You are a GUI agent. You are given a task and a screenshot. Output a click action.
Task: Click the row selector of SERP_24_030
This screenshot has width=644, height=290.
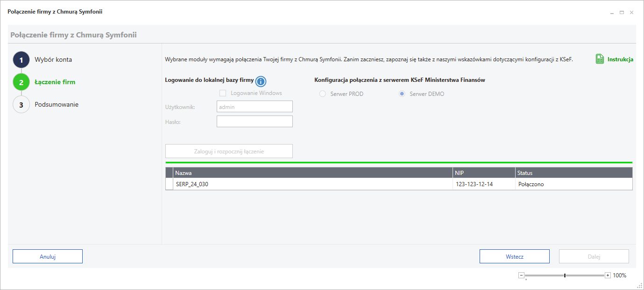pos(169,184)
